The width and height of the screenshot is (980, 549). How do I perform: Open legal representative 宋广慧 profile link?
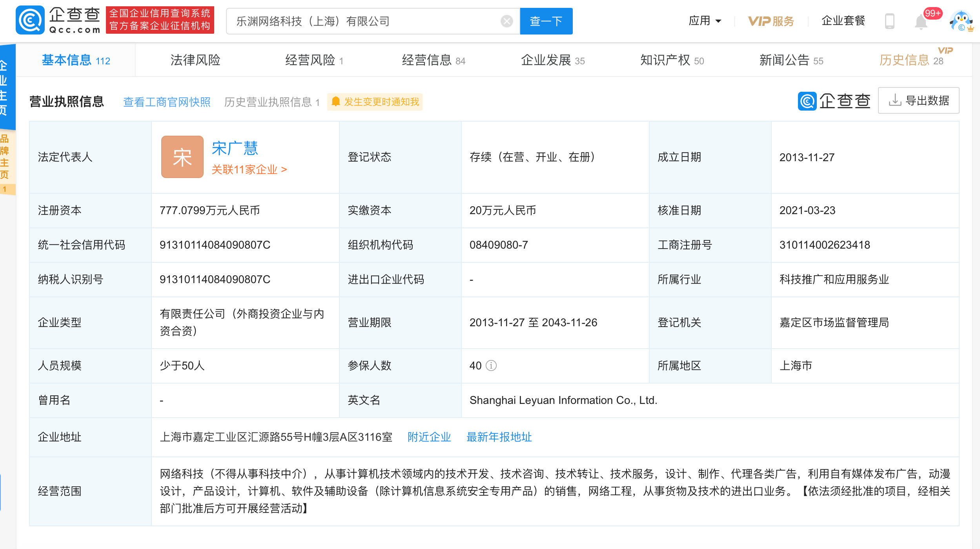tap(235, 148)
